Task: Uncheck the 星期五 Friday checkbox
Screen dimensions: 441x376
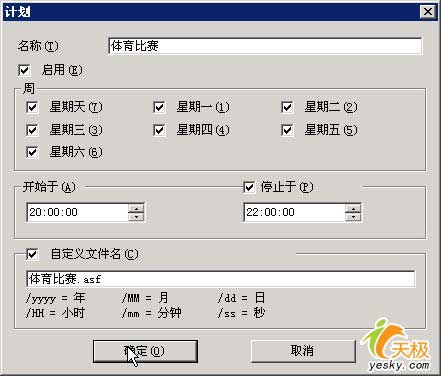Action: [287, 130]
